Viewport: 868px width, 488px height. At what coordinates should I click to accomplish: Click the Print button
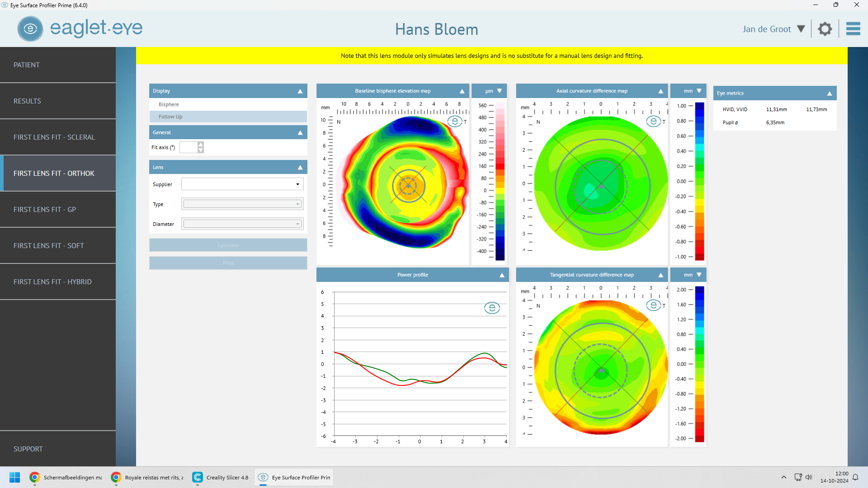tap(228, 263)
